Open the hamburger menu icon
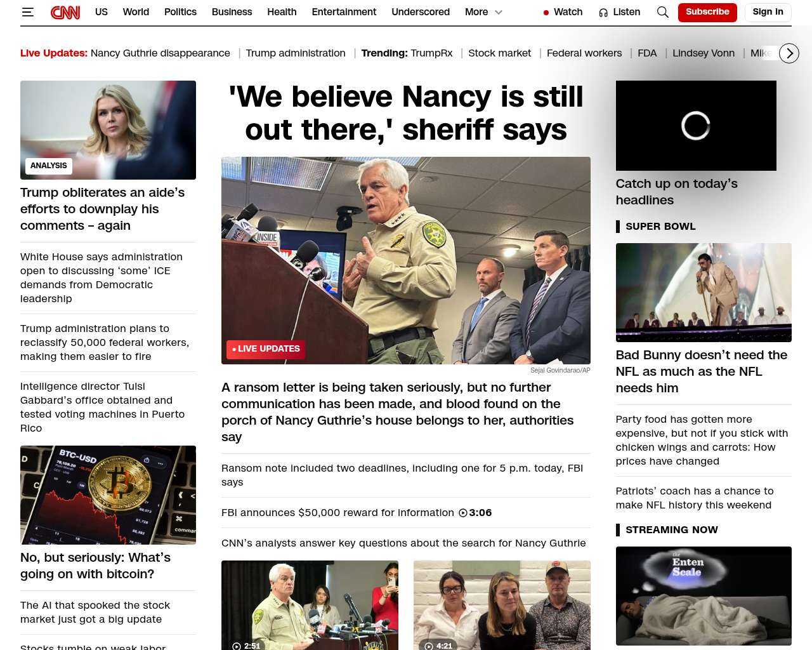 (28, 12)
